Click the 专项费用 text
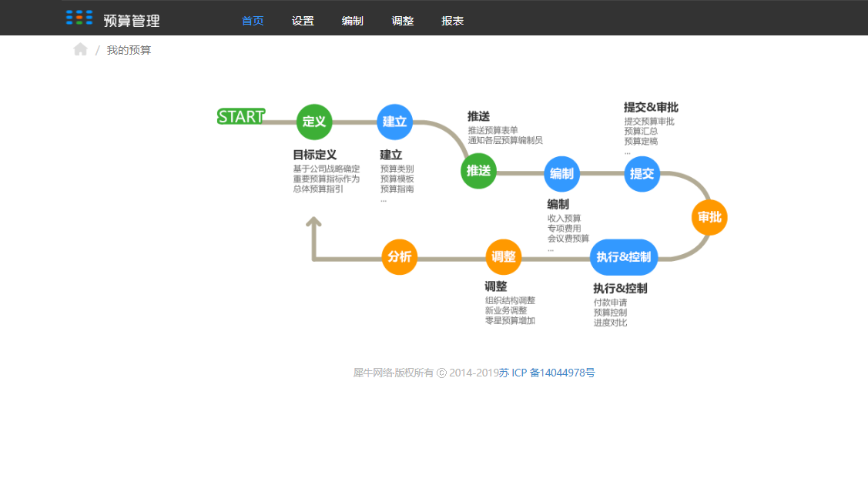The image size is (868, 485). pyautogui.click(x=564, y=229)
